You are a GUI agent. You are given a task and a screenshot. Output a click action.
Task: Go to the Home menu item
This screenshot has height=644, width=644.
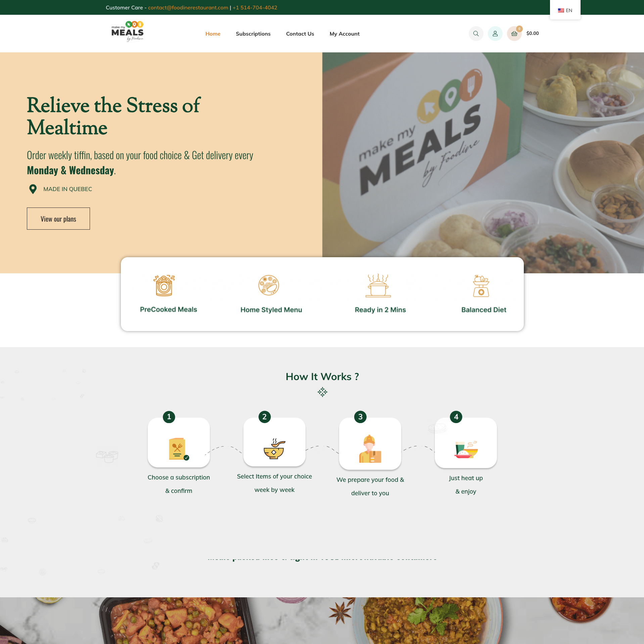click(213, 34)
